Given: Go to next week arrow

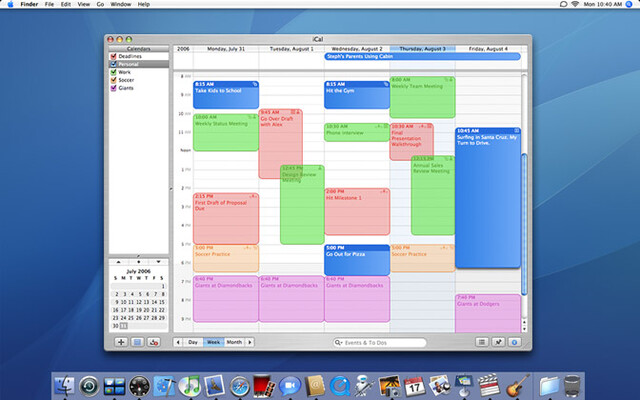Looking at the screenshot, I should coord(250,342).
